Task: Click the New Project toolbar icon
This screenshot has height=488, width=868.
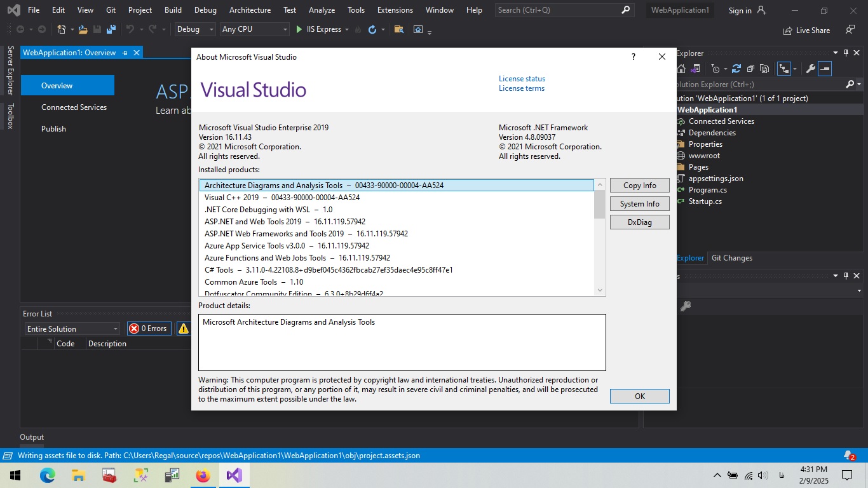Action: pos(61,29)
